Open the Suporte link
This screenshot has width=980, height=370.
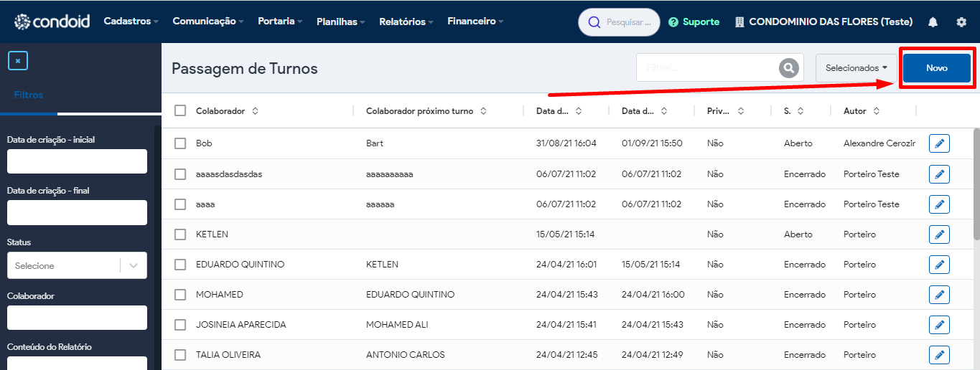(x=701, y=22)
